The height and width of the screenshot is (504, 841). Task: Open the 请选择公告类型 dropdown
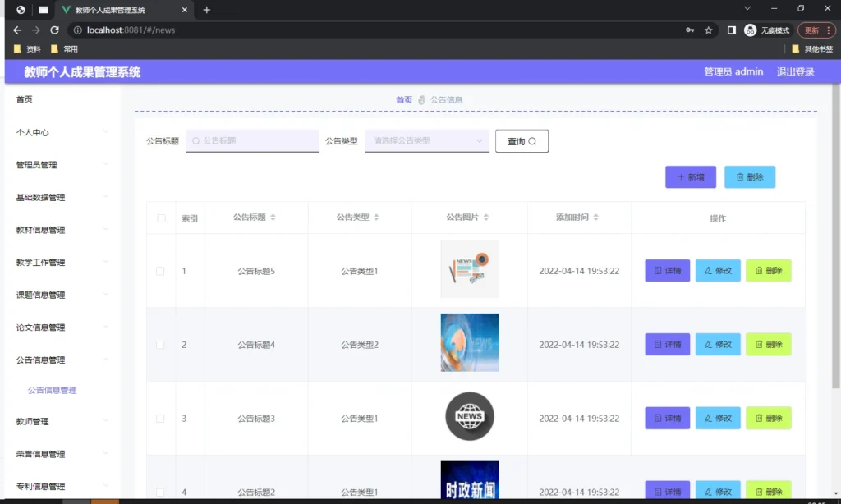[426, 140]
